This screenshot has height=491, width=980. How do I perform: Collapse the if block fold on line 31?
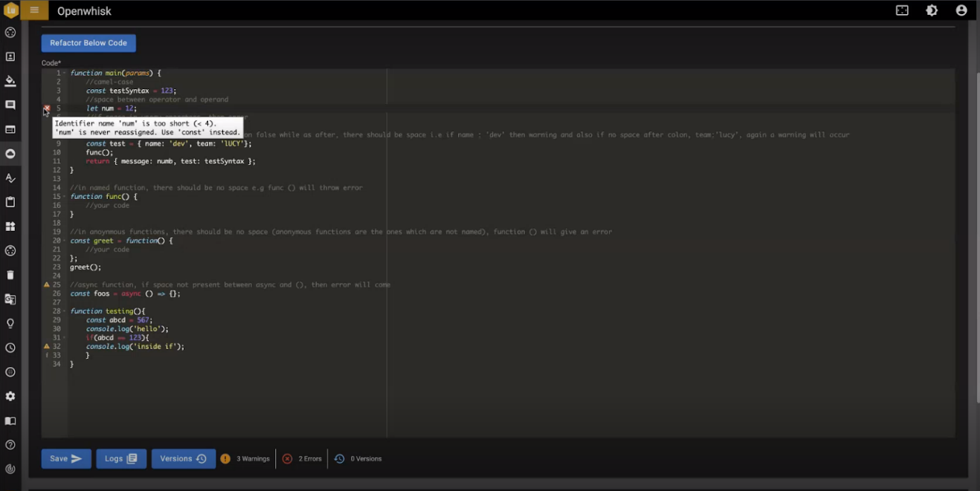tap(65, 337)
